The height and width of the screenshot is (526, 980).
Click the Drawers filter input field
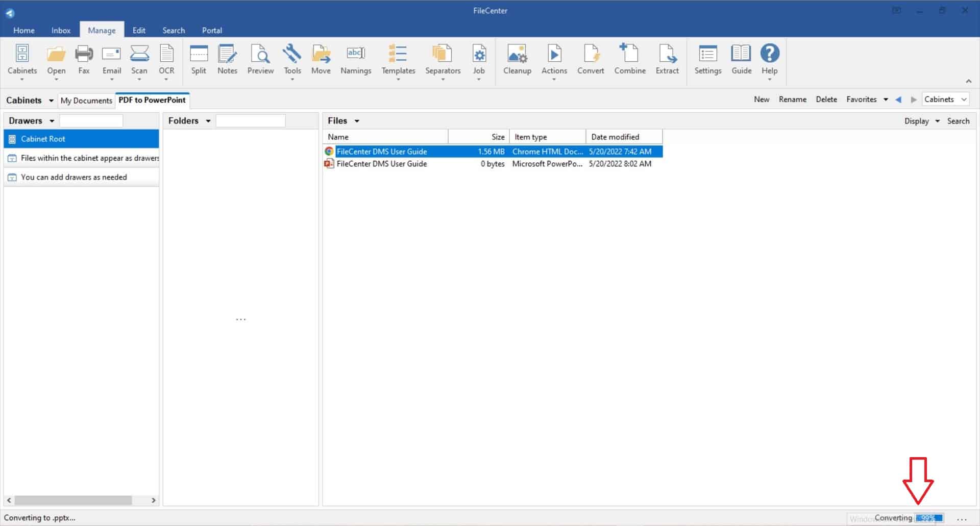[91, 121]
